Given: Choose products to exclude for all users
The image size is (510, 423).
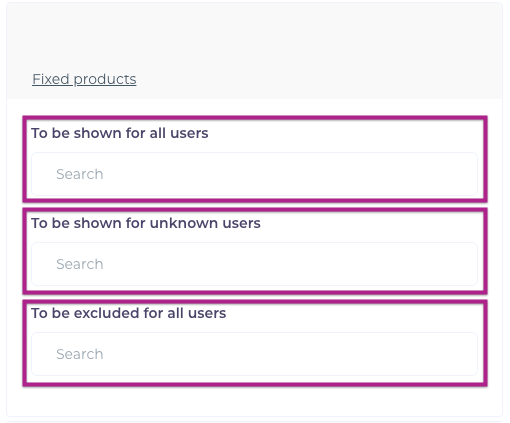Looking at the screenshot, I should click(254, 354).
